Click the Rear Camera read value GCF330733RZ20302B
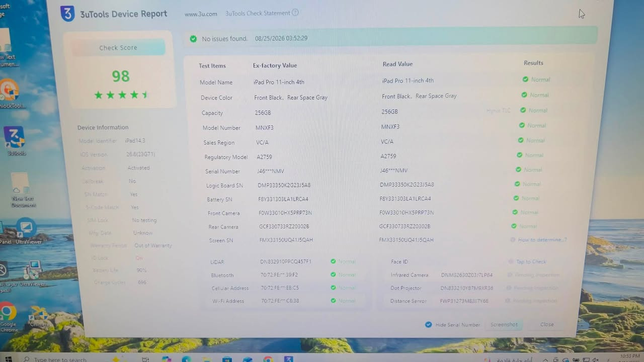The height and width of the screenshot is (362, 644). pos(405,226)
